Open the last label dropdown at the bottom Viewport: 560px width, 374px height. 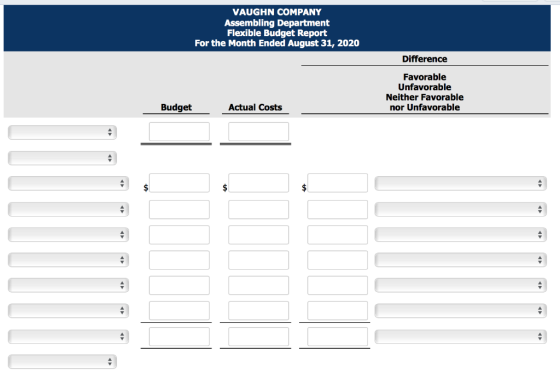tap(62, 362)
